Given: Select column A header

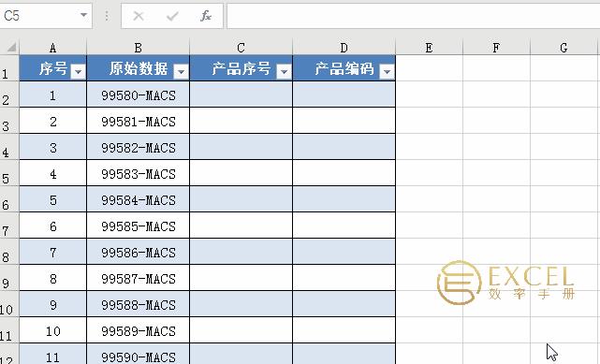Looking at the screenshot, I should coord(52,48).
